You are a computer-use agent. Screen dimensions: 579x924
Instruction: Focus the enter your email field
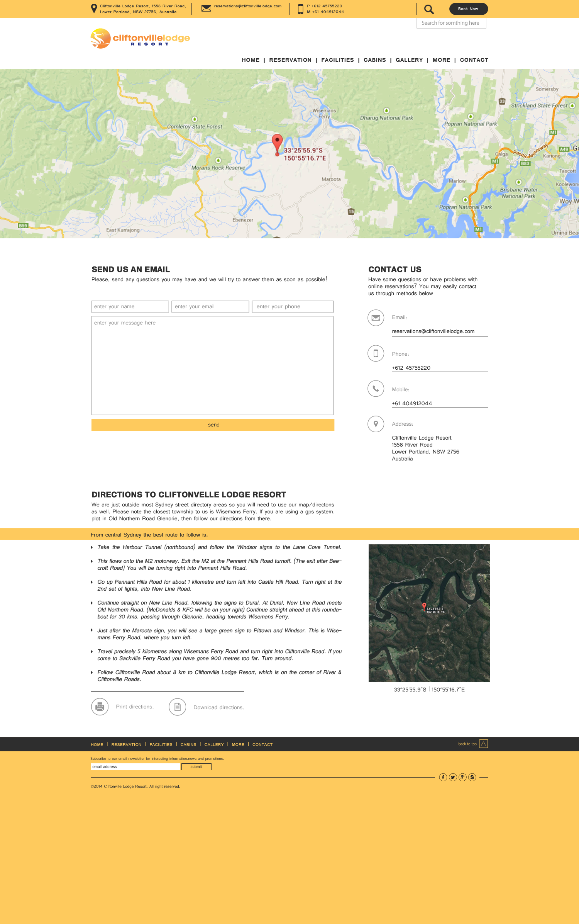click(210, 307)
